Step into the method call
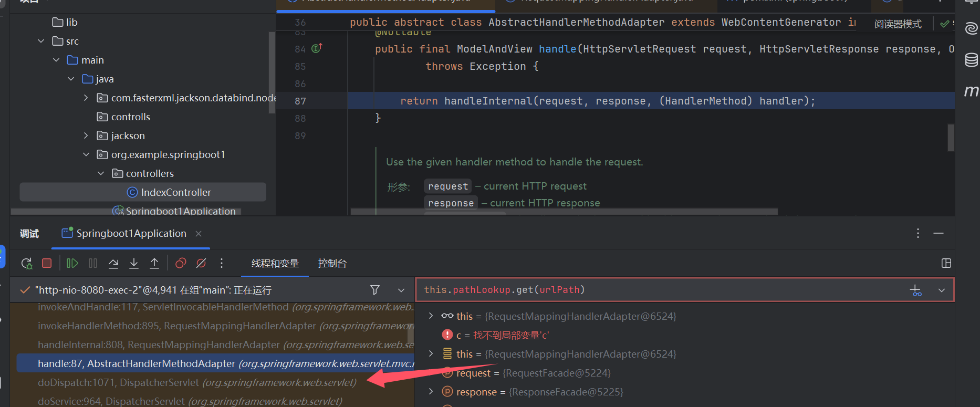Viewport: 980px width, 407px height. 134,263
